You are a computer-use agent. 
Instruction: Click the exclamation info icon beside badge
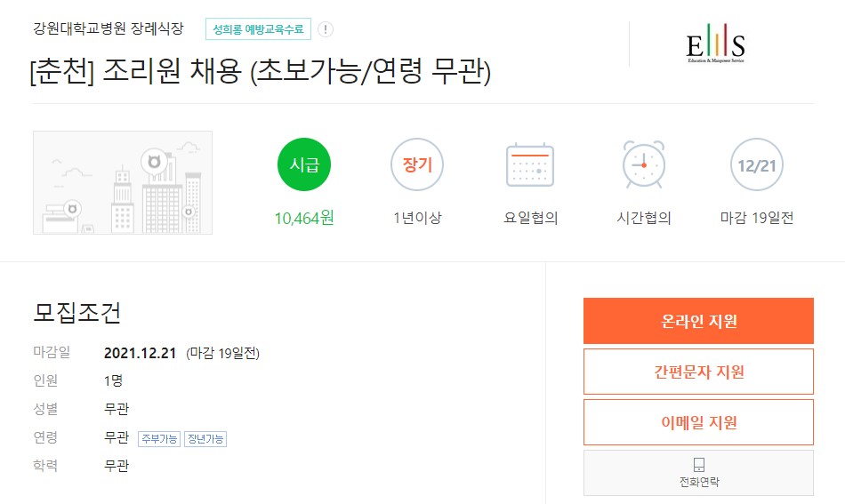pyautogui.click(x=326, y=29)
